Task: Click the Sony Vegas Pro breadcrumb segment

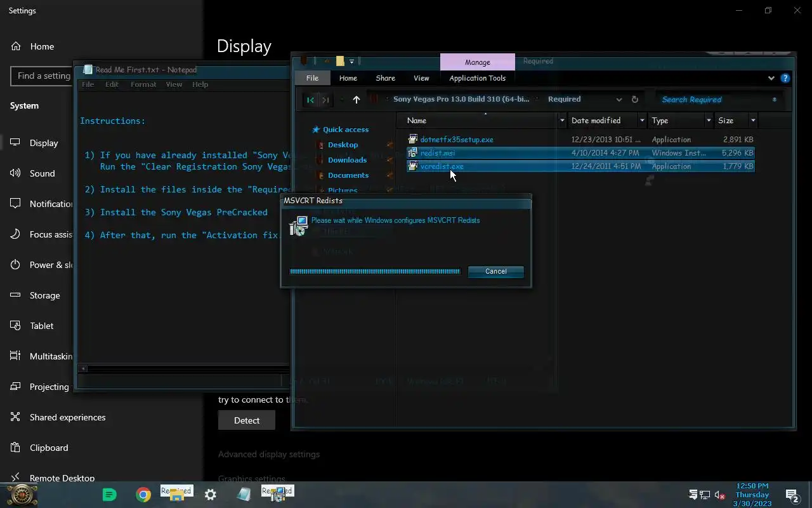Action: click(461, 99)
